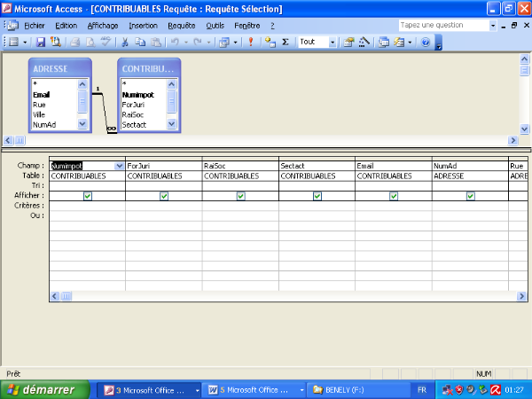Click the Show Table icon
Image resolution: width=532 pixels, height=399 pixels.
(x=270, y=42)
